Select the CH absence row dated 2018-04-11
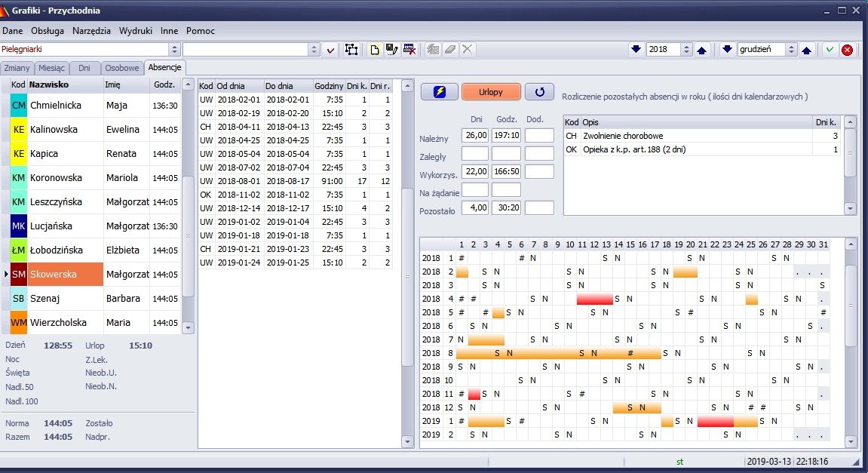The image size is (868, 473). click(296, 127)
